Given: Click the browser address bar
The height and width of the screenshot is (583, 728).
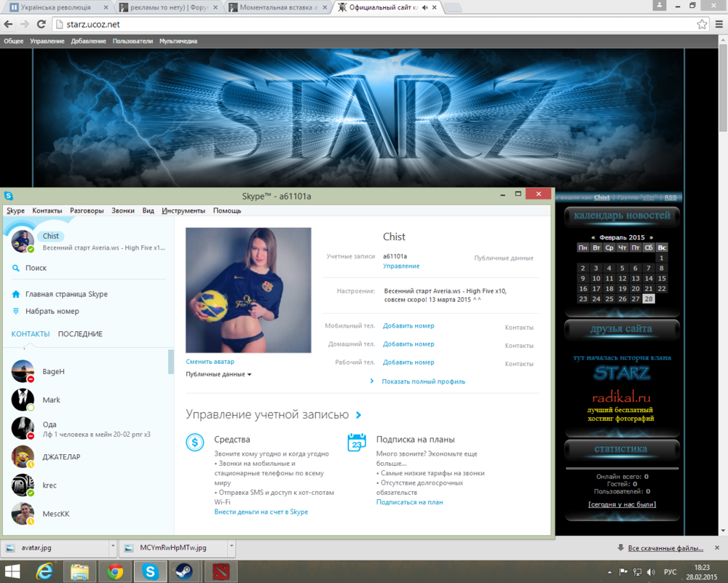Looking at the screenshot, I should pos(364,24).
